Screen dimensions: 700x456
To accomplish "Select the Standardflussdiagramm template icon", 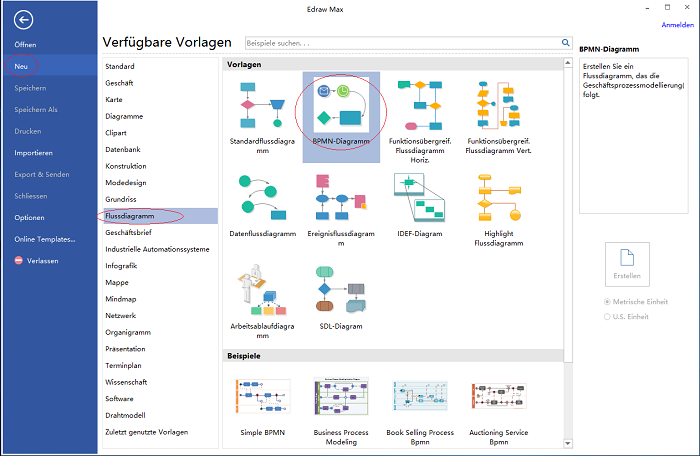I will pyautogui.click(x=262, y=105).
